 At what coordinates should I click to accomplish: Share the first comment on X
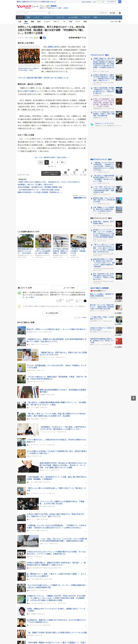[85, 301]
